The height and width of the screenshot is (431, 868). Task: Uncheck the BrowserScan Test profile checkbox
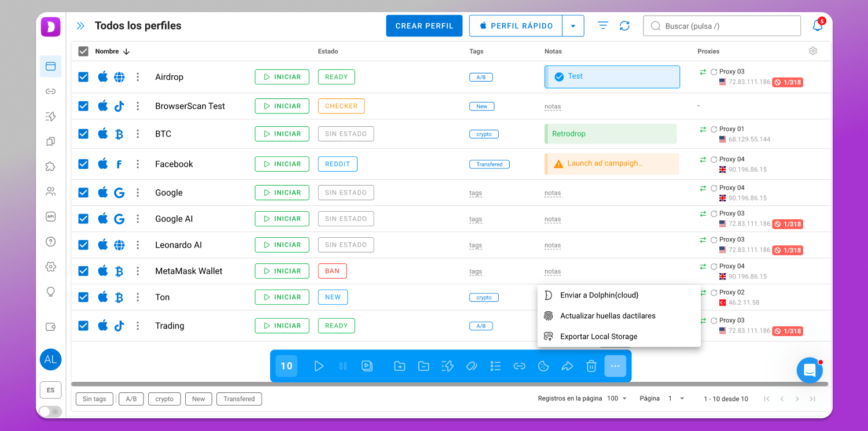[83, 106]
